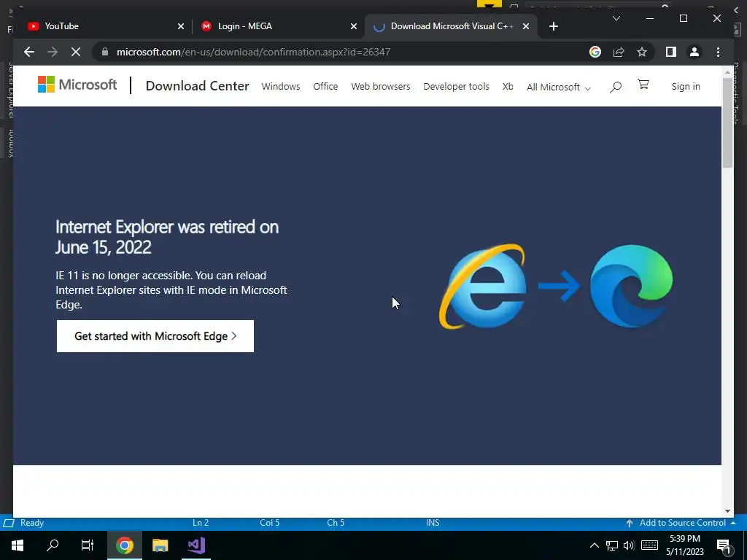The width and height of the screenshot is (747, 560).
Task: Open the Windows nav item
Action: tap(281, 86)
